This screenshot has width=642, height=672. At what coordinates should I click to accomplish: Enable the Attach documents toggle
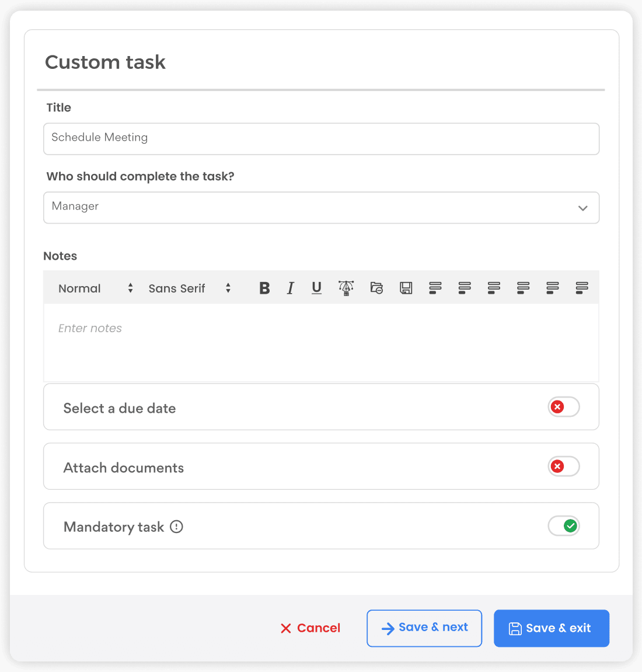coord(563,466)
